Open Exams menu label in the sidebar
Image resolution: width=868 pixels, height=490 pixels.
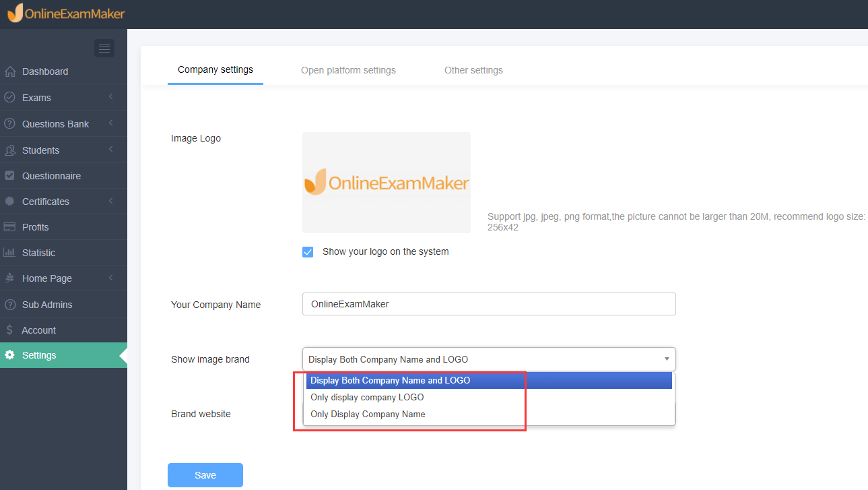36,98
